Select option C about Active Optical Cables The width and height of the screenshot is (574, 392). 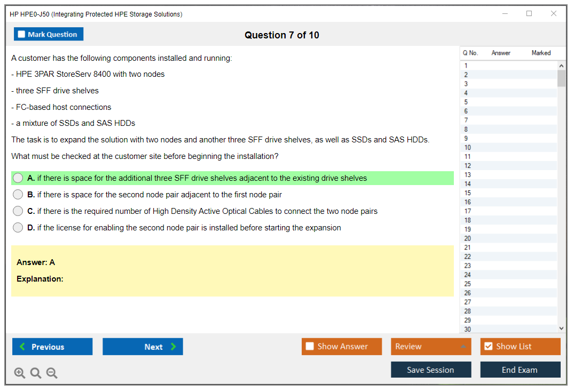18,211
